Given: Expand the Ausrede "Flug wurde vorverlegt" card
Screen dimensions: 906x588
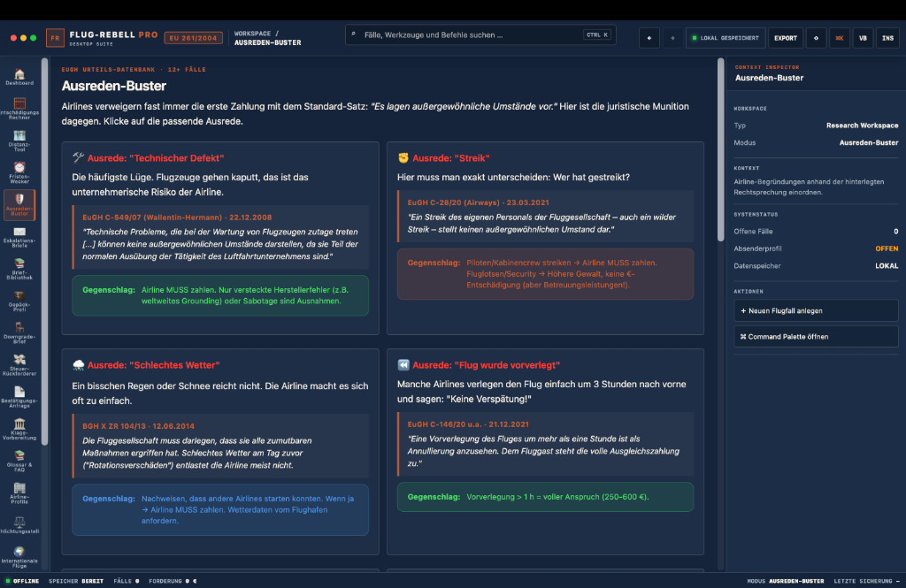Looking at the screenshot, I should click(x=545, y=452).
